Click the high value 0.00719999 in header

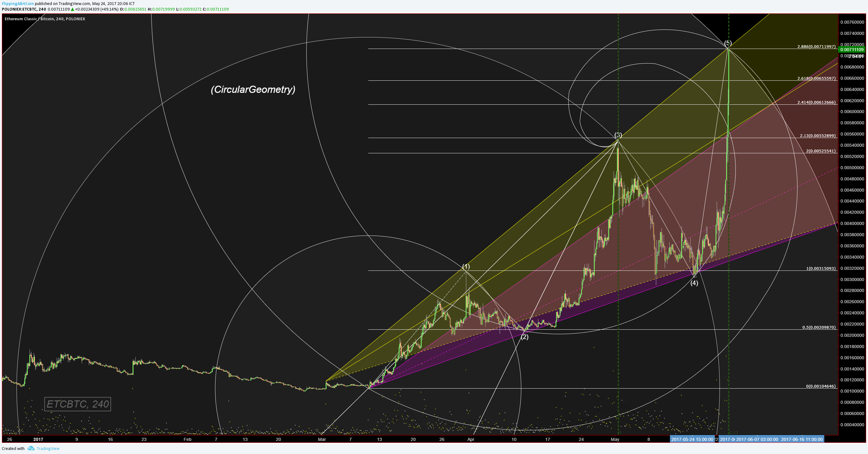[x=164, y=9]
